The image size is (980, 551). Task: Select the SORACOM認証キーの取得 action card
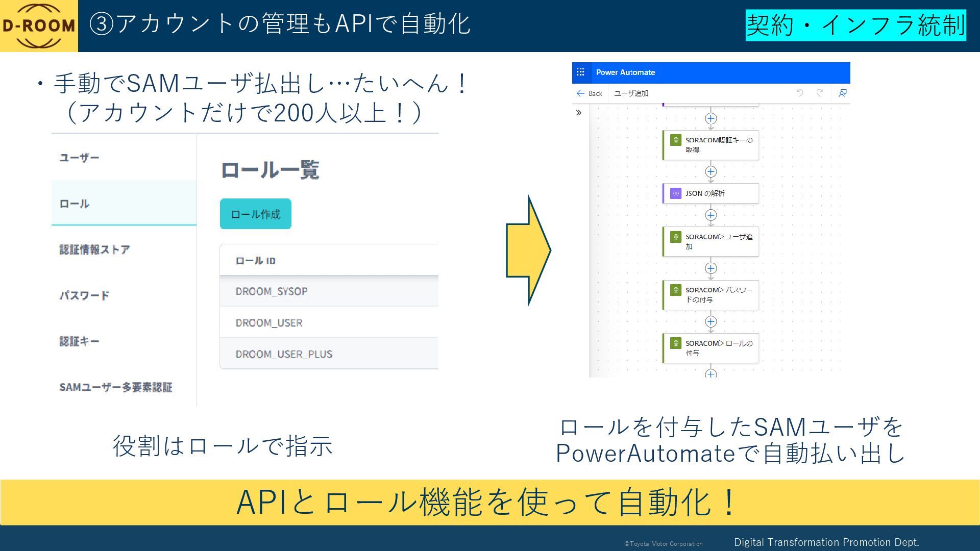click(710, 145)
